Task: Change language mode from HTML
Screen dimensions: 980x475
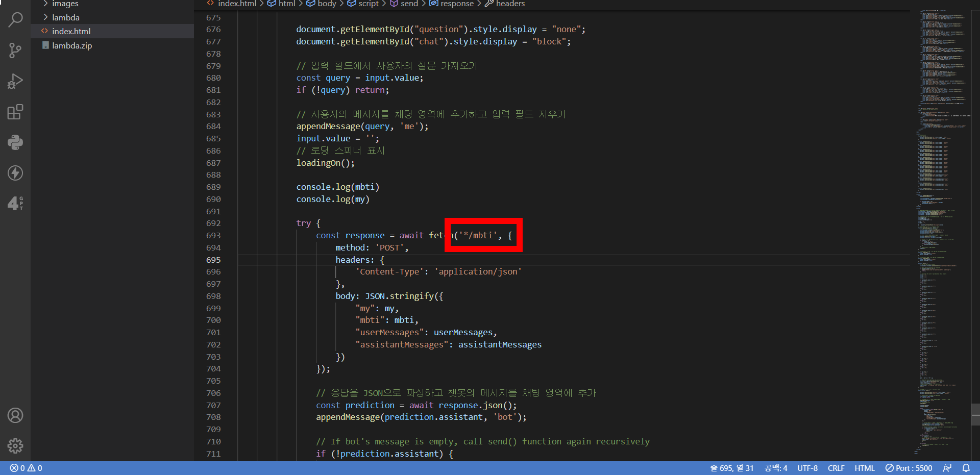Action: (x=865, y=468)
